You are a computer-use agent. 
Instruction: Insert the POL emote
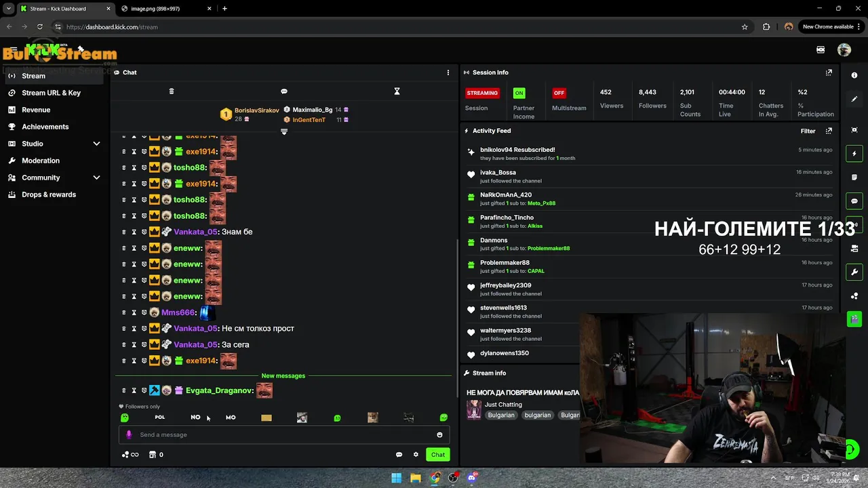[160, 418]
